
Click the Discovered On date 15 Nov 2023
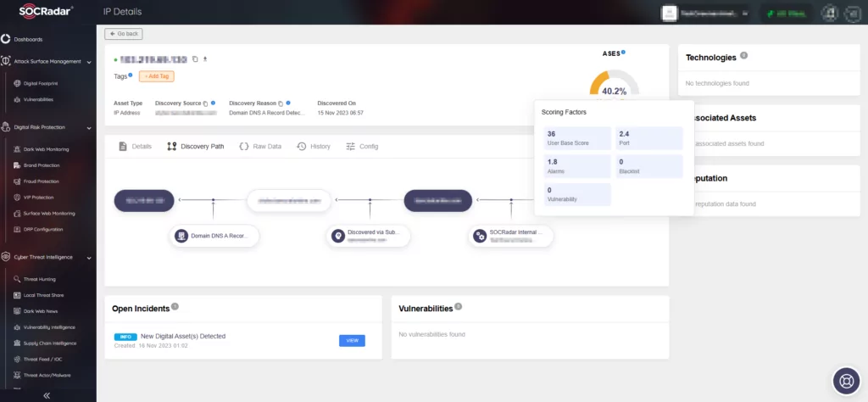coord(341,113)
